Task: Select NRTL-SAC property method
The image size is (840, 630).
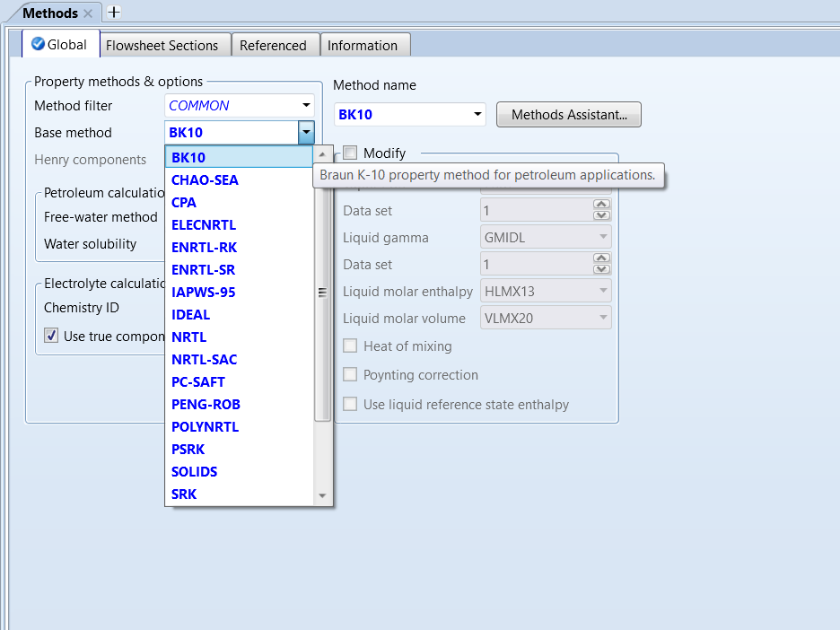Action: 239,360
